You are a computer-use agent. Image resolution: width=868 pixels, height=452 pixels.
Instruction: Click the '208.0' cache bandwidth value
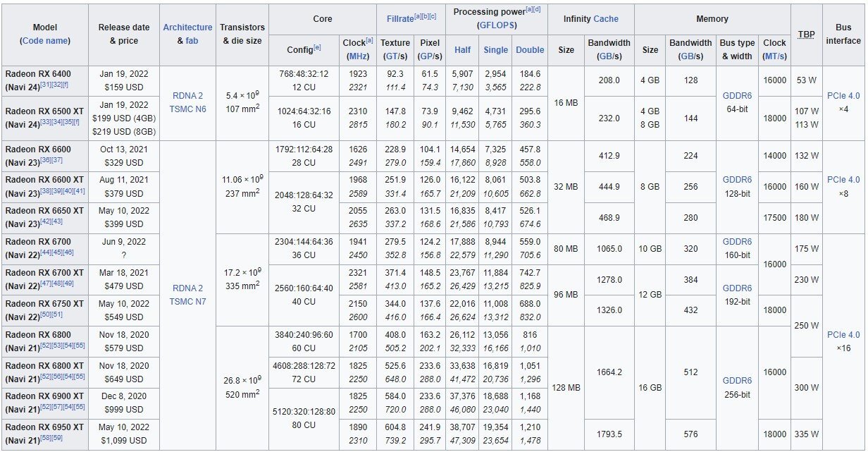coord(609,80)
